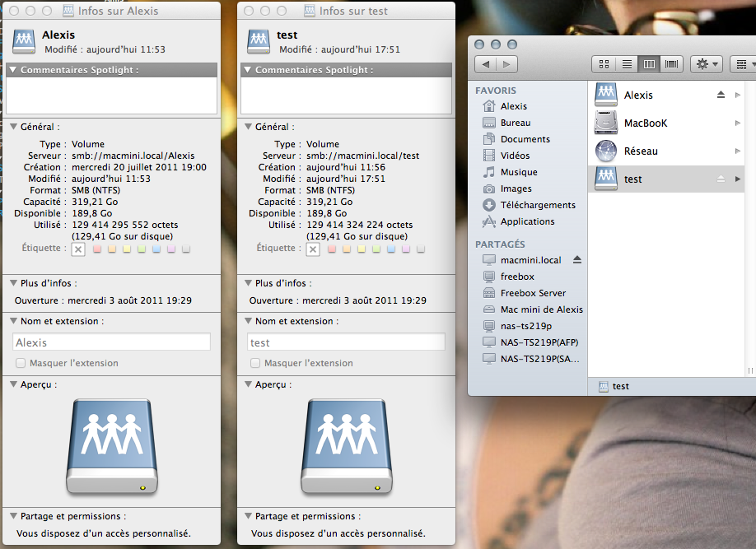Select the MacBooK hard drive icon
Screen dimensions: 756x549
click(606, 123)
